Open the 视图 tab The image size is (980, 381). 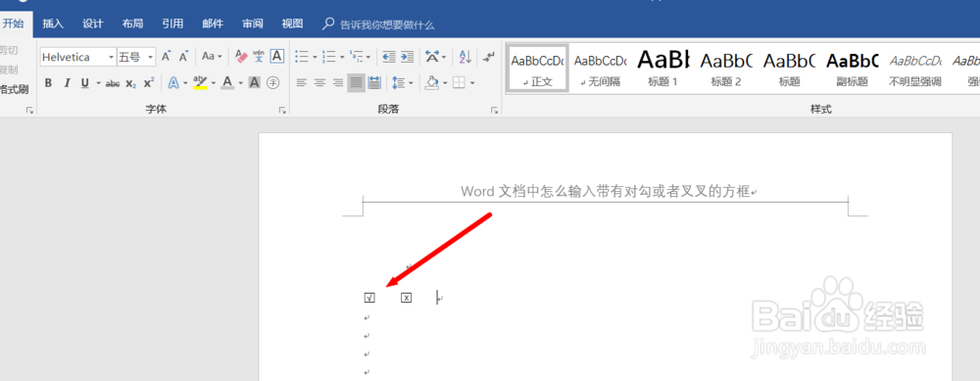pos(292,24)
